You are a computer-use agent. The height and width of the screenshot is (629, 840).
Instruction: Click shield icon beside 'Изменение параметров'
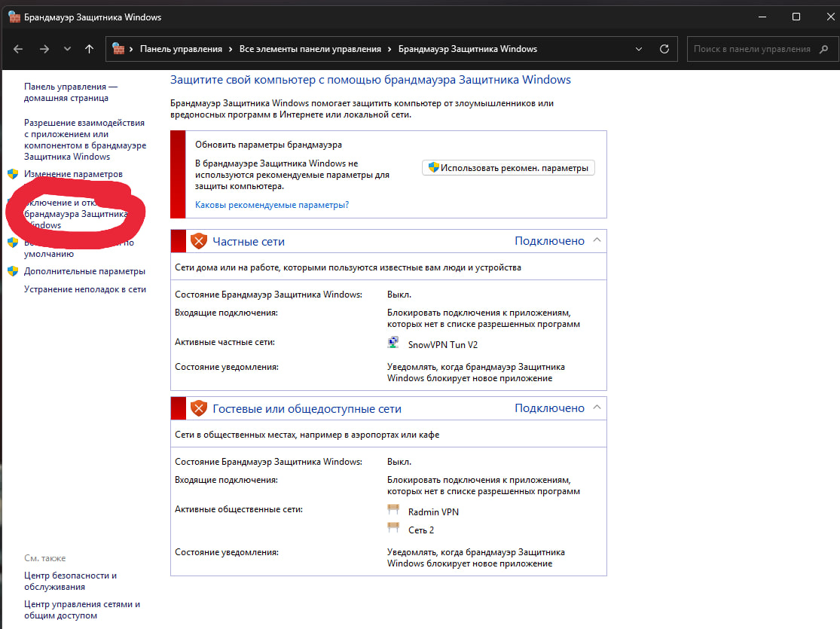(13, 174)
